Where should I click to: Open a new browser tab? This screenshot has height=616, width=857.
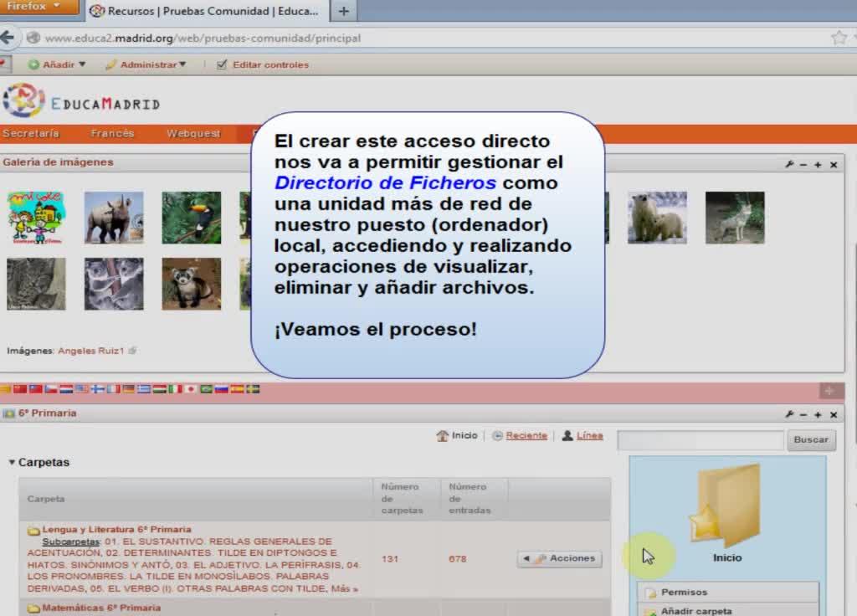[x=344, y=11]
